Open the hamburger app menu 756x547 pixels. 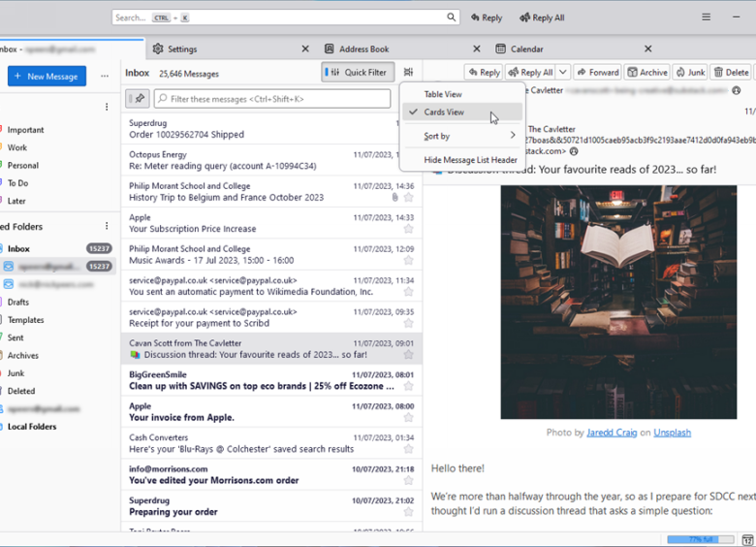706,17
